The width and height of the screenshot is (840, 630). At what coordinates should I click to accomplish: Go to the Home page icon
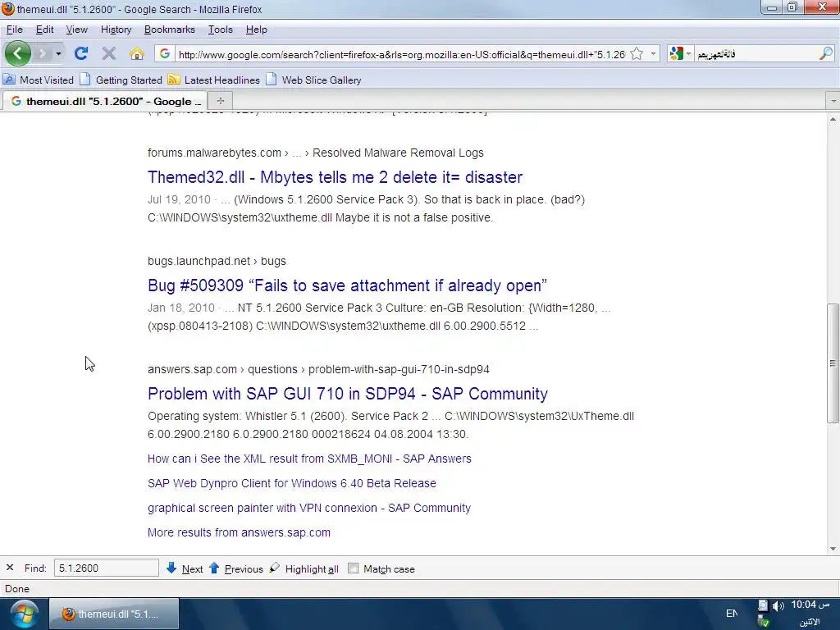pyautogui.click(x=137, y=53)
